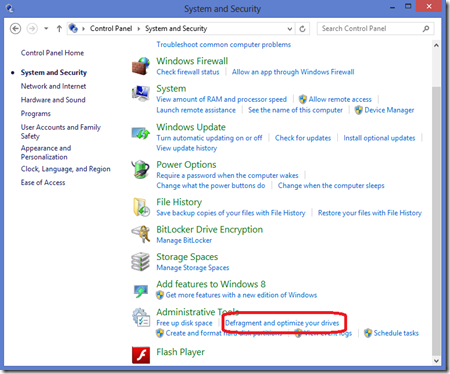450x374 pixels.
Task: Click View update history
Action: click(x=187, y=148)
